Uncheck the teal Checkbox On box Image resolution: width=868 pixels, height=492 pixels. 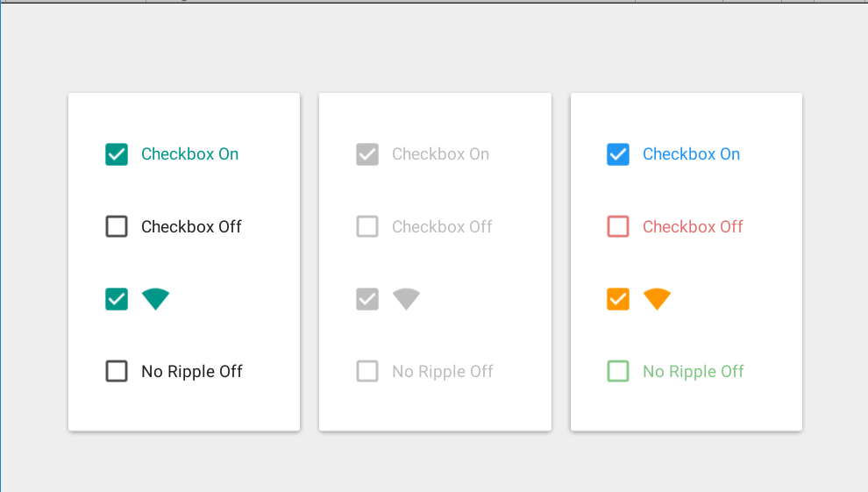coord(117,154)
